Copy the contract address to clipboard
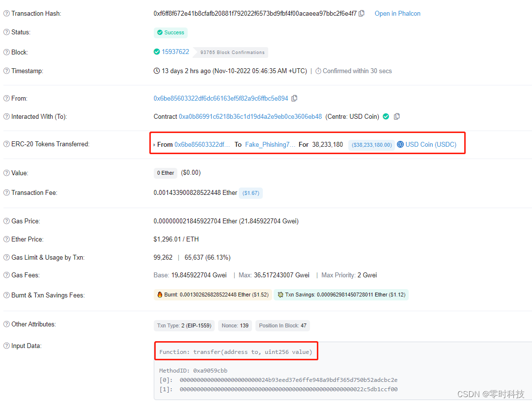The width and height of the screenshot is (532, 403). [x=396, y=117]
